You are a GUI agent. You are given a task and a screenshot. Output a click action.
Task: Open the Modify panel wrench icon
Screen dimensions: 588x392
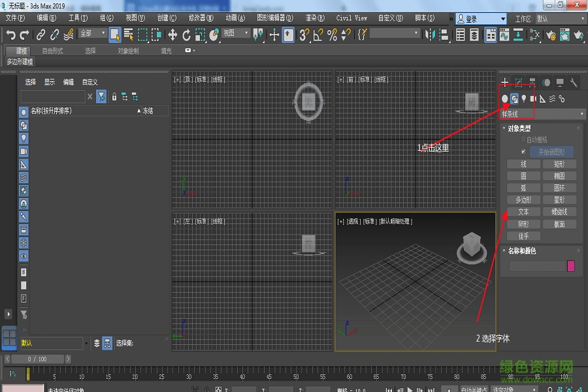point(573,82)
